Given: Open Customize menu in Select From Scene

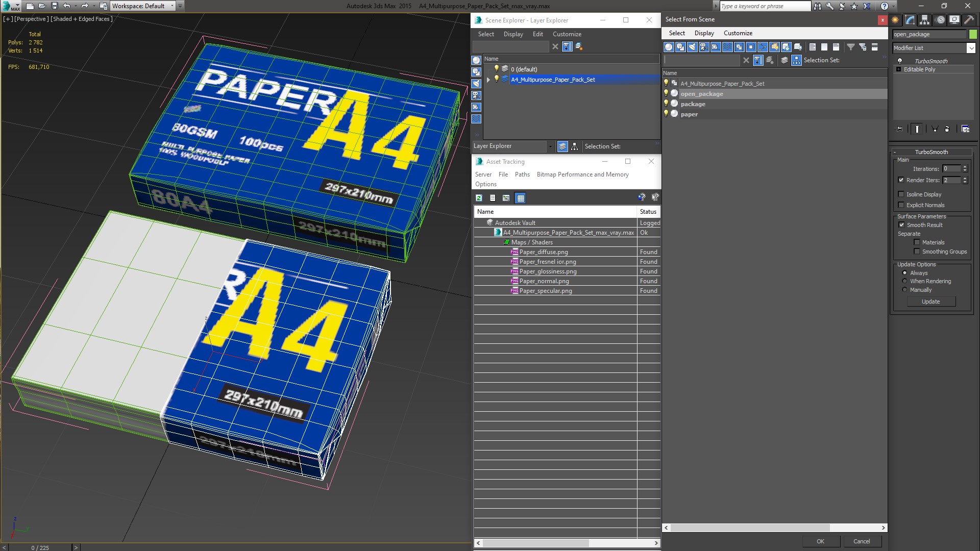Looking at the screenshot, I should click(738, 33).
